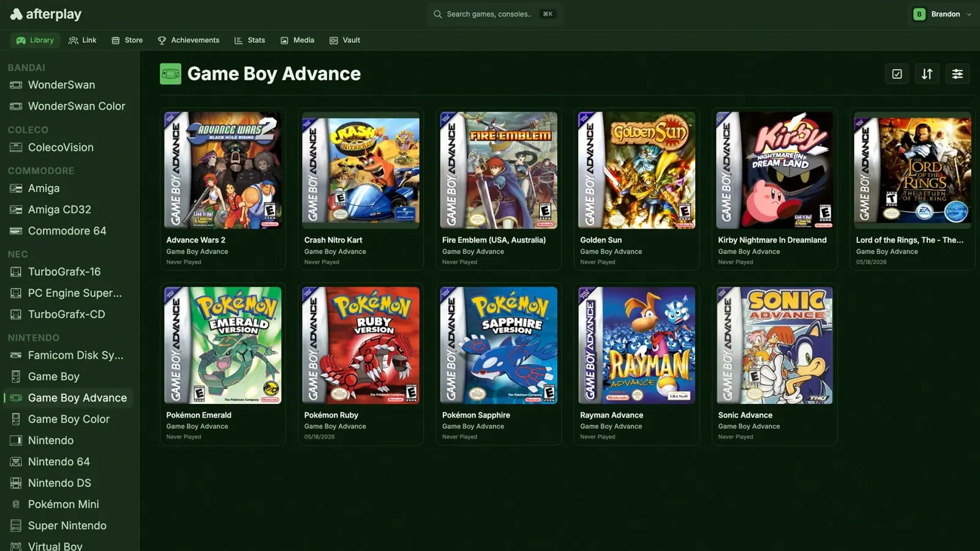Open Sonic Advance cover art

click(x=774, y=345)
